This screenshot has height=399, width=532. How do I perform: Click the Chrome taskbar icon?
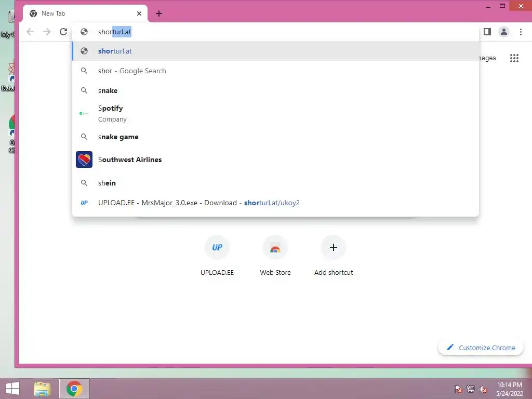74,389
